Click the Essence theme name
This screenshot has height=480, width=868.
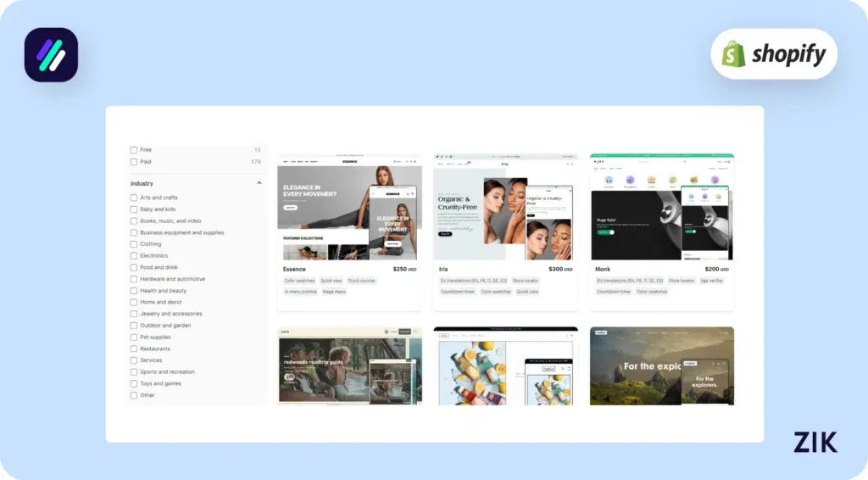point(294,269)
